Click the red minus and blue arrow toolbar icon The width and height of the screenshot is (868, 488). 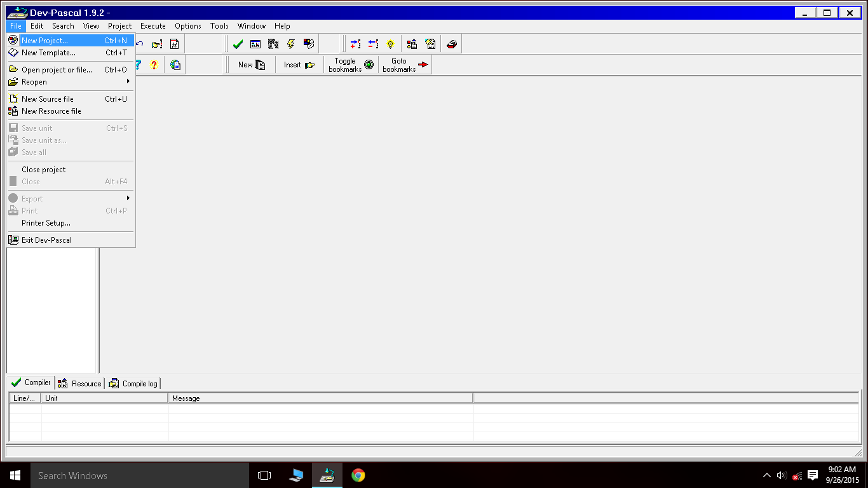coord(373,44)
